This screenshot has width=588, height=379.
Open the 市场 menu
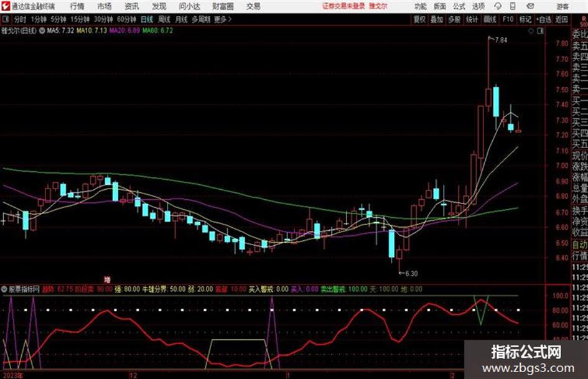pyautogui.click(x=105, y=6)
